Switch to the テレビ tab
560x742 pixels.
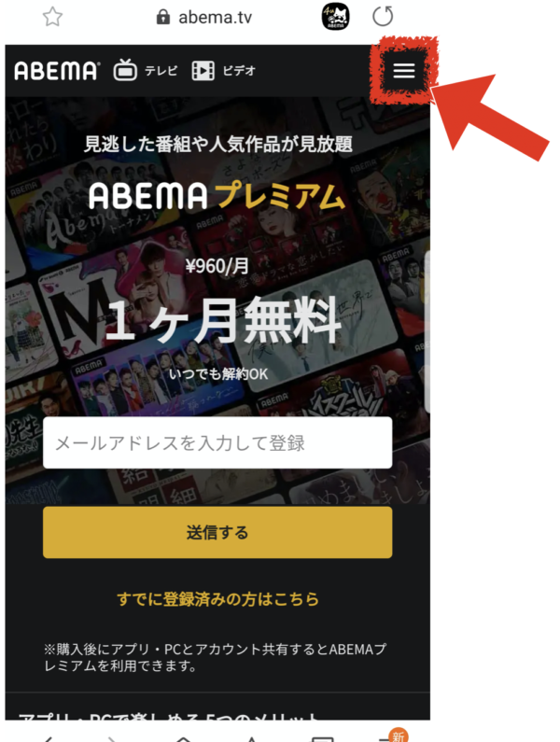[161, 71]
